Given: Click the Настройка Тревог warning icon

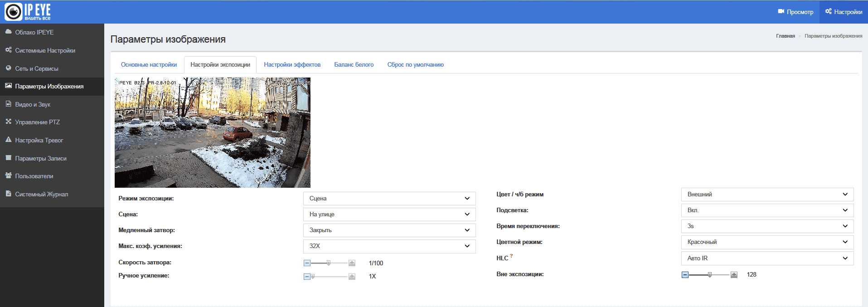Looking at the screenshot, I should pos(8,140).
